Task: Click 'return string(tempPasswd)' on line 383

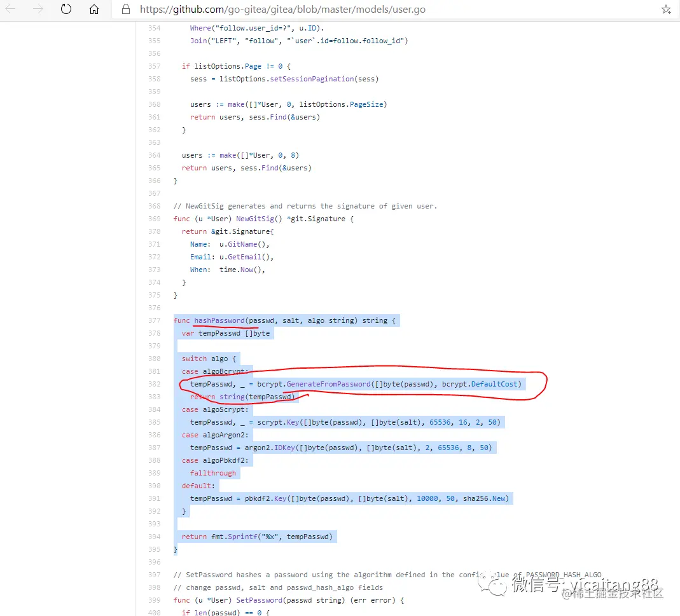Action: pyautogui.click(x=242, y=397)
